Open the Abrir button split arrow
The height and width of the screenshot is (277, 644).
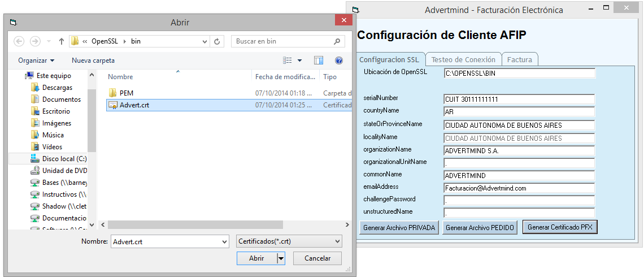(281, 258)
